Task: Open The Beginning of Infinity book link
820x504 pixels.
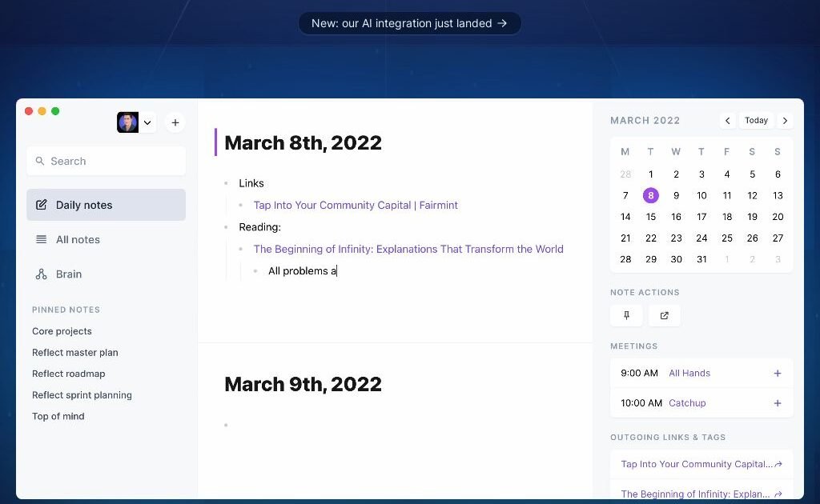Action: 408,249
